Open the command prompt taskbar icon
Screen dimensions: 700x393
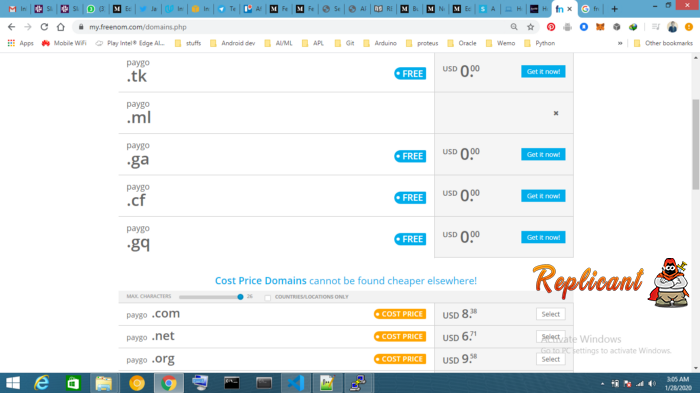click(x=232, y=383)
